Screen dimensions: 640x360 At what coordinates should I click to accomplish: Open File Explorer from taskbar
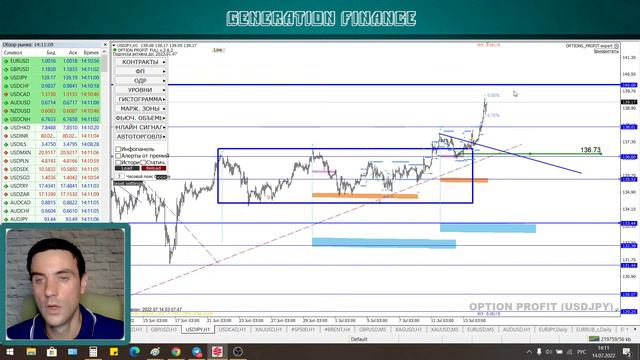[31, 351]
